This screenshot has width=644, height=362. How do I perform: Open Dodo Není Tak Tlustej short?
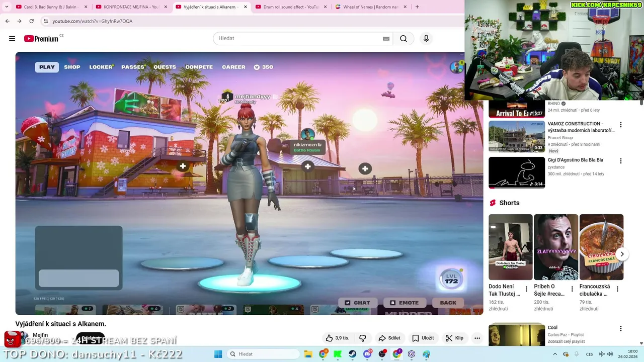(x=510, y=247)
